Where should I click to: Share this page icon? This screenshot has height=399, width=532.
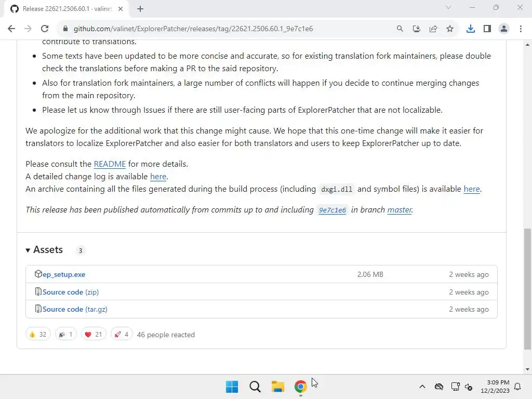point(433,29)
